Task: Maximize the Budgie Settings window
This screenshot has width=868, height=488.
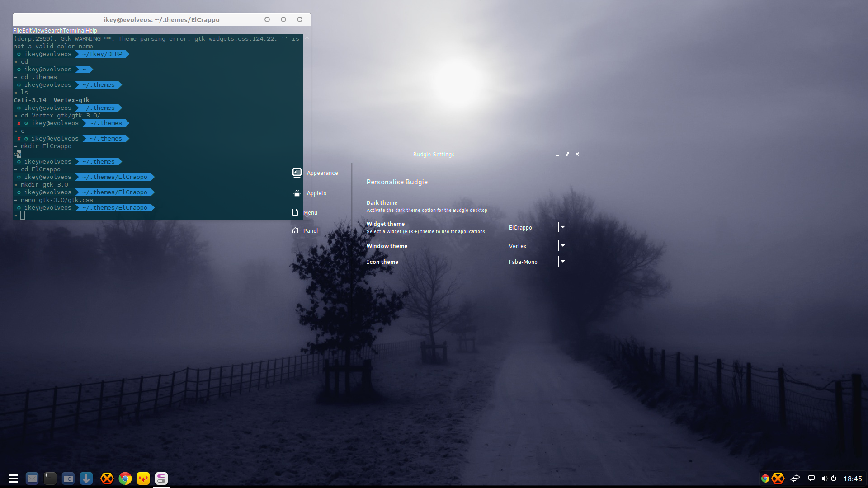Action: point(567,154)
